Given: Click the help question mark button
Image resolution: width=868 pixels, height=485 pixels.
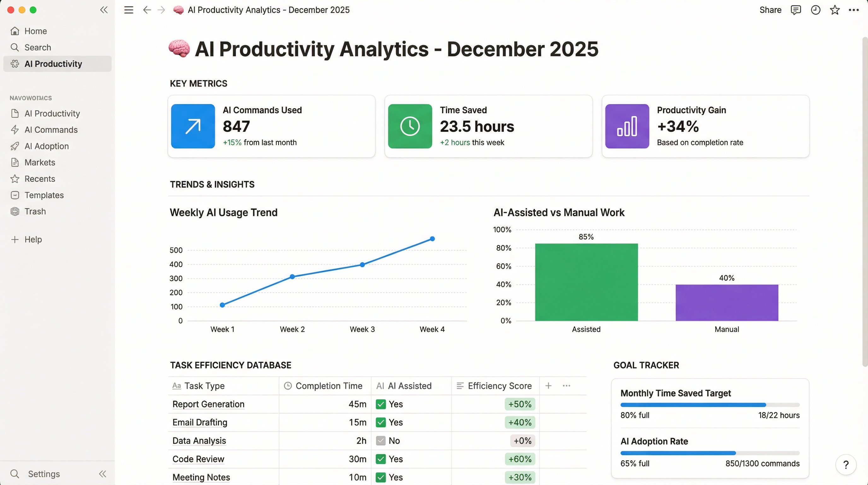Looking at the screenshot, I should pos(846,465).
